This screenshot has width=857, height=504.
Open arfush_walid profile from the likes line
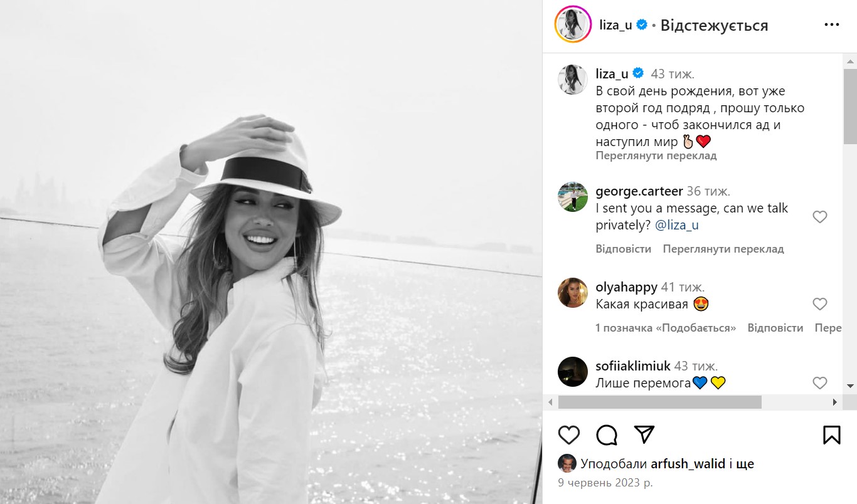(x=687, y=464)
